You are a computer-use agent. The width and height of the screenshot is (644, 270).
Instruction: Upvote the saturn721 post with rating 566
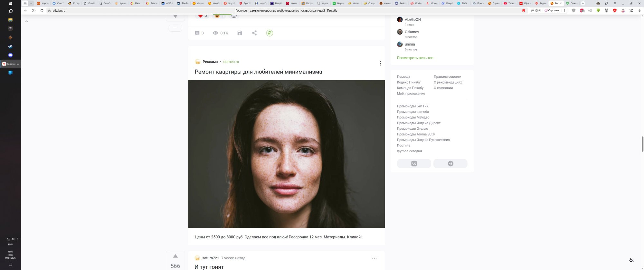pyautogui.click(x=175, y=256)
